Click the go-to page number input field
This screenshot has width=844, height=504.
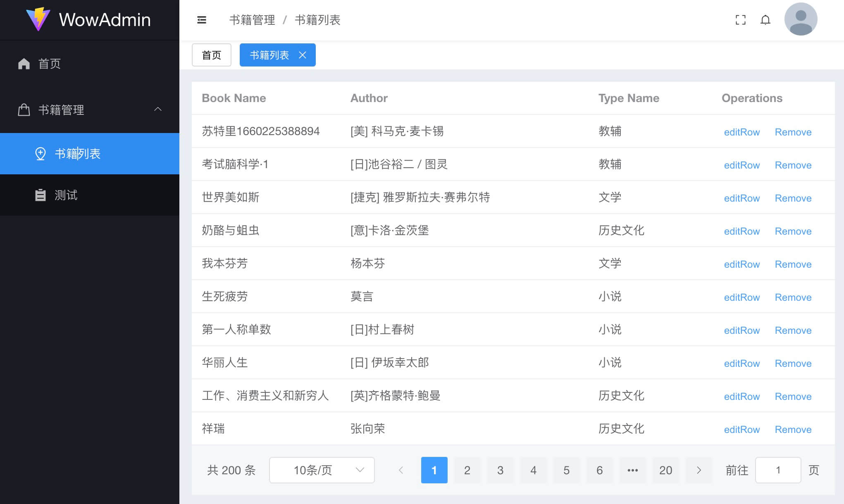point(778,470)
